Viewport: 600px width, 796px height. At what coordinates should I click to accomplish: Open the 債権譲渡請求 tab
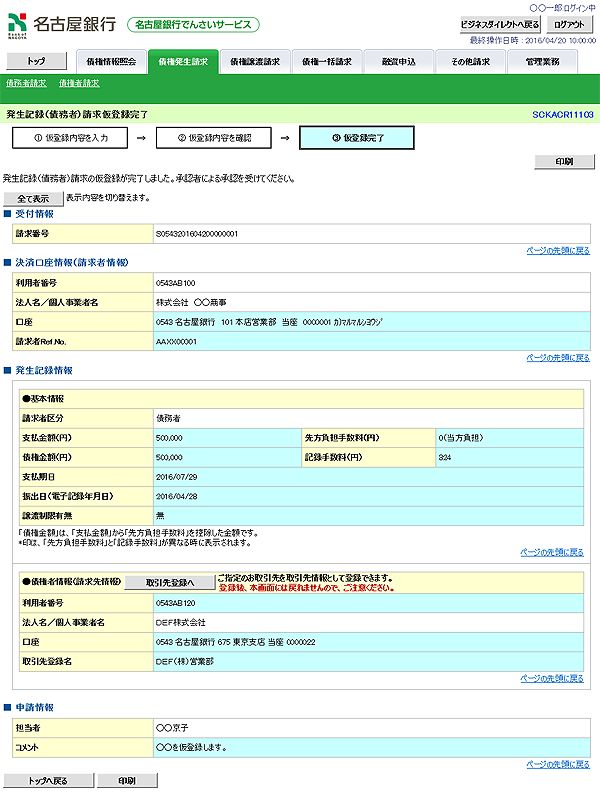255,62
